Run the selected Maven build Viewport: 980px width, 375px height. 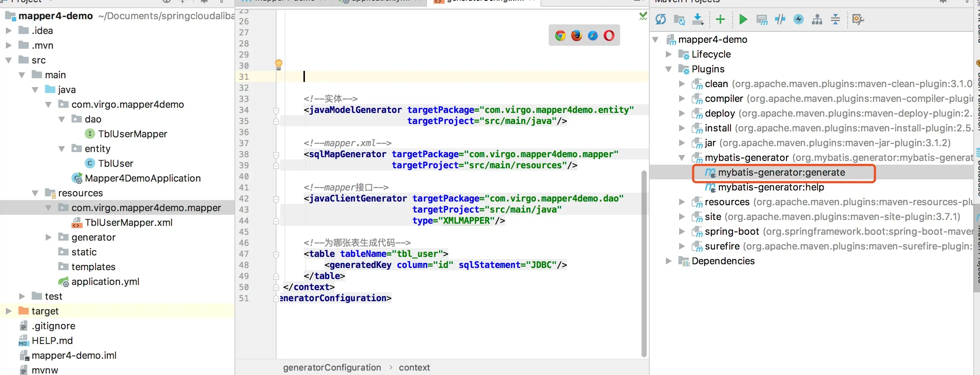coord(743,19)
